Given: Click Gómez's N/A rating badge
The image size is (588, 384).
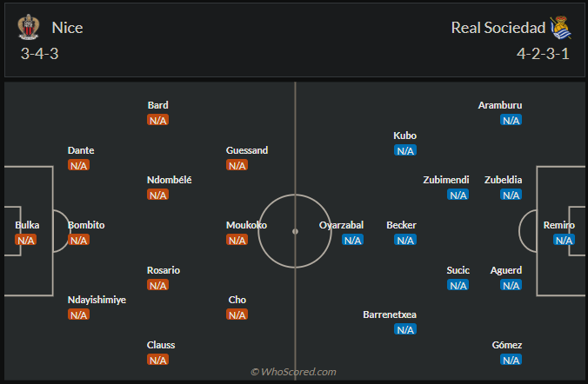Looking at the screenshot, I should pyautogui.click(x=511, y=360).
